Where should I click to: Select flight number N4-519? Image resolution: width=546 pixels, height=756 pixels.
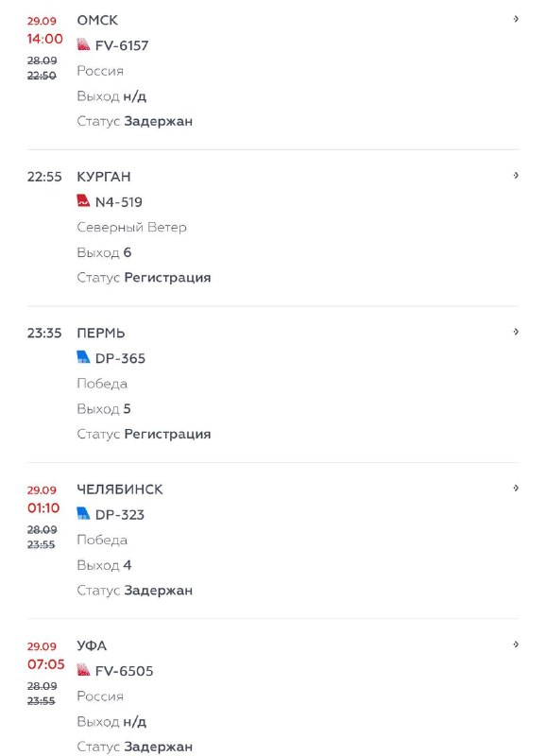click(118, 201)
